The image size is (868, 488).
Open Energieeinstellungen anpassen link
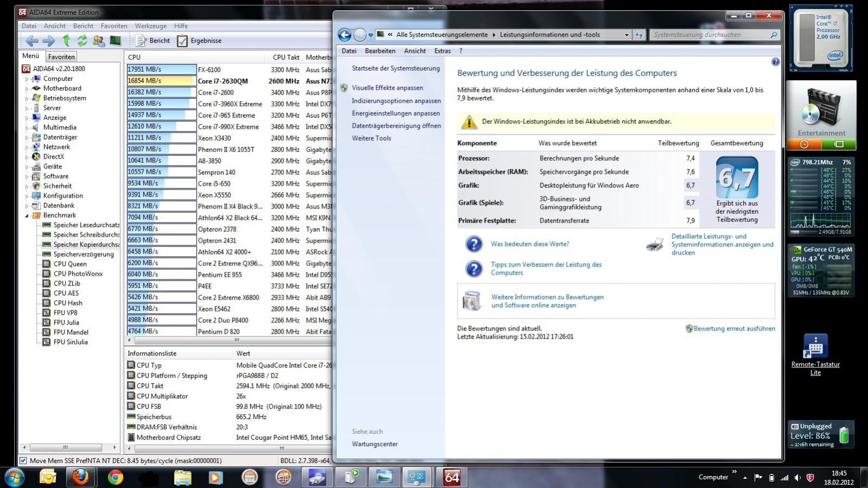click(x=396, y=113)
